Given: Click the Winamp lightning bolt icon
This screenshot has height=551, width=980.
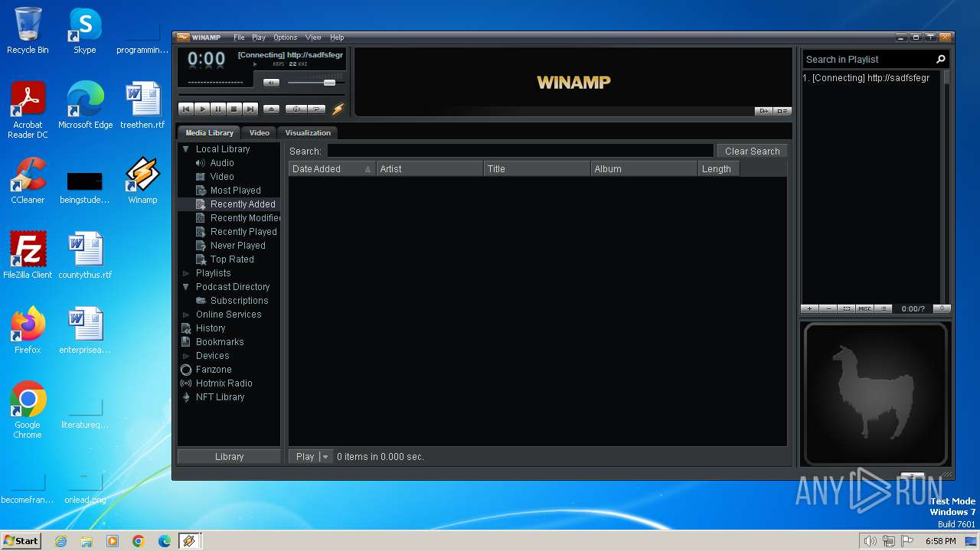Looking at the screenshot, I should pos(338,109).
